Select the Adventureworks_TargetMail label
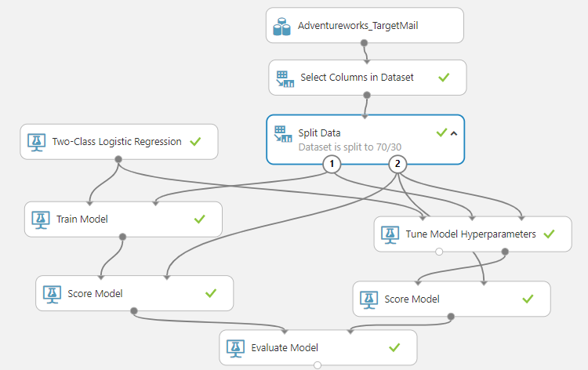Screen dimensions: 588x370 357,26
